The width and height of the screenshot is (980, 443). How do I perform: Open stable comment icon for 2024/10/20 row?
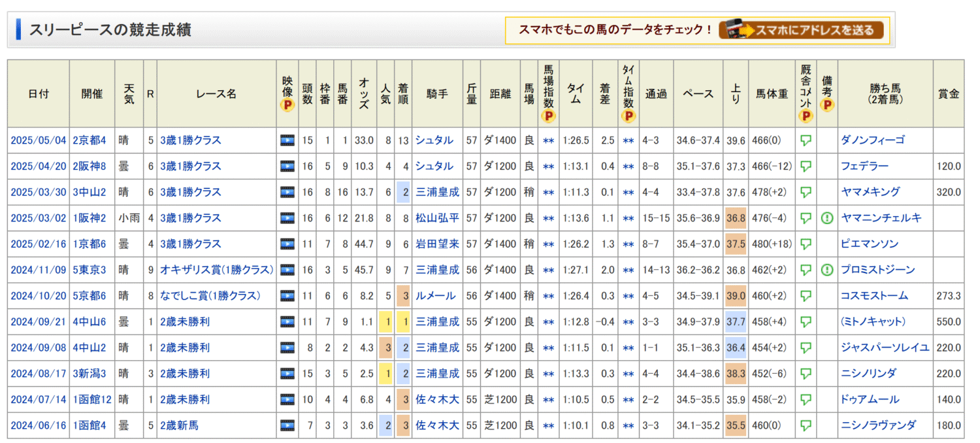(x=806, y=296)
